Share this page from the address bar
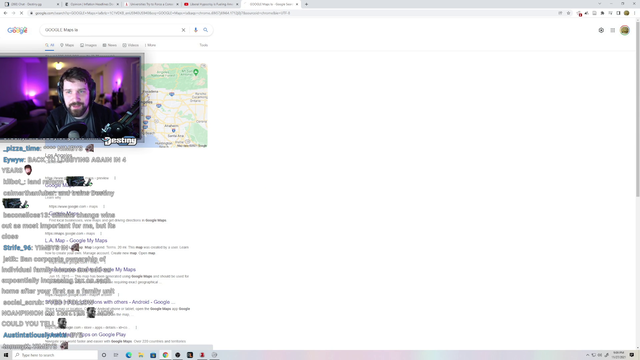 click(x=560, y=13)
